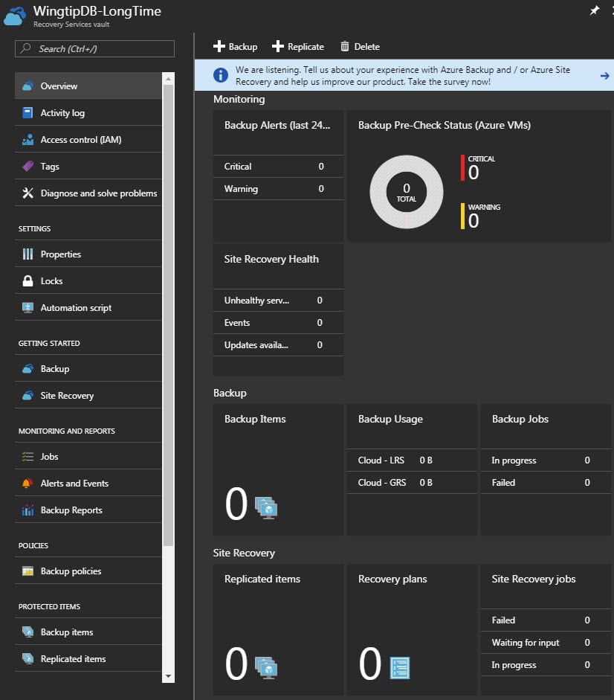
Task: Click the Getting Started Backup cloud icon
Action: (x=28, y=369)
